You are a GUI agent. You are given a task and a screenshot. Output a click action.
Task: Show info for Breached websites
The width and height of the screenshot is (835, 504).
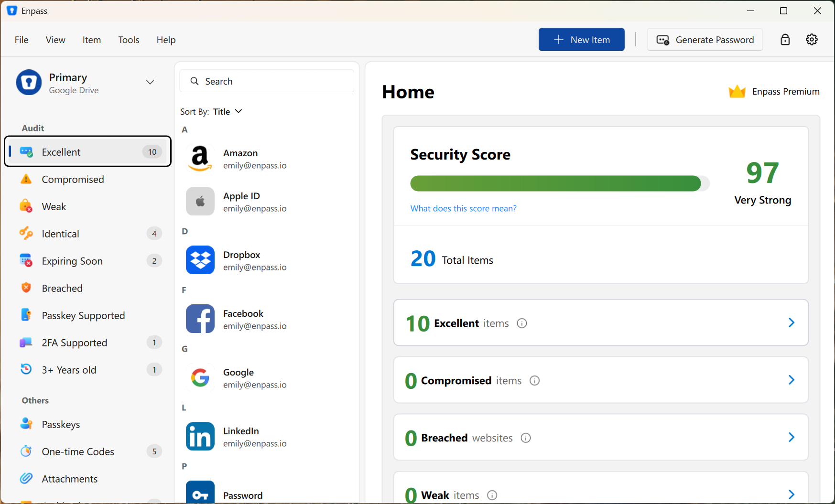526,438
